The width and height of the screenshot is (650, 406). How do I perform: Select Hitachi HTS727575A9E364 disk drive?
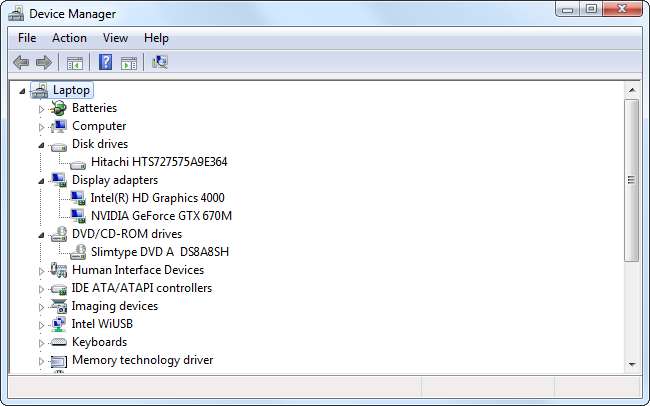tap(158, 162)
